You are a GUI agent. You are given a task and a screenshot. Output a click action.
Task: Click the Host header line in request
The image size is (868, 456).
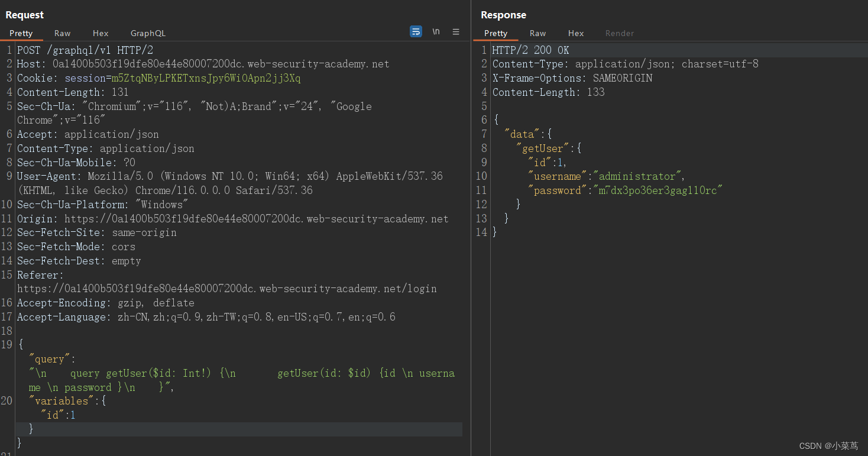click(203, 64)
